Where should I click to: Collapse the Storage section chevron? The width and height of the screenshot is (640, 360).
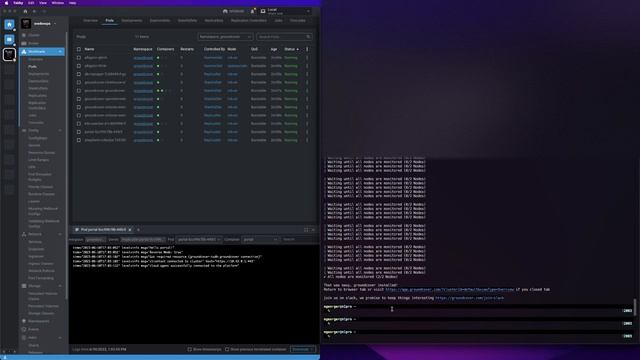point(60,286)
